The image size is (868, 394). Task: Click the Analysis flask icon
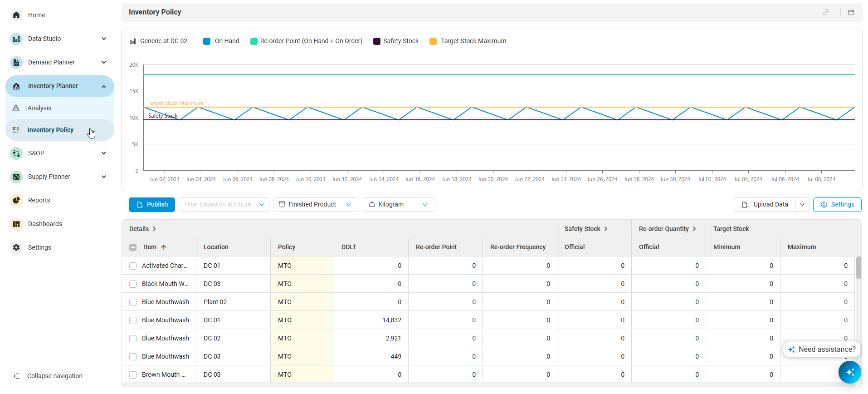16,108
